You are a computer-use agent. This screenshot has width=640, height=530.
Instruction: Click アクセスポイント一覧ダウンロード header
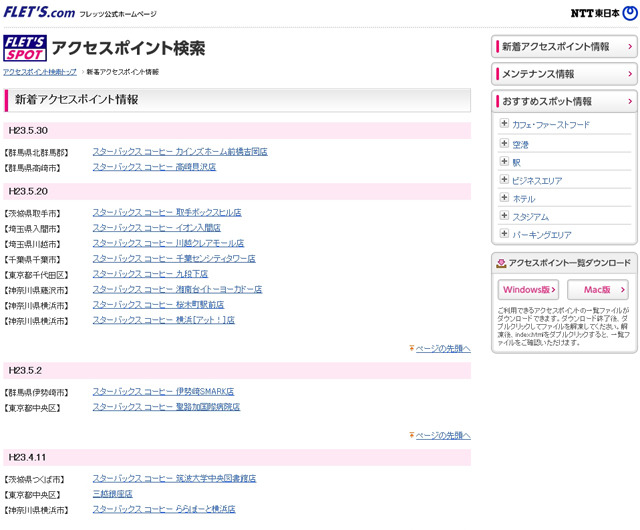564,263
